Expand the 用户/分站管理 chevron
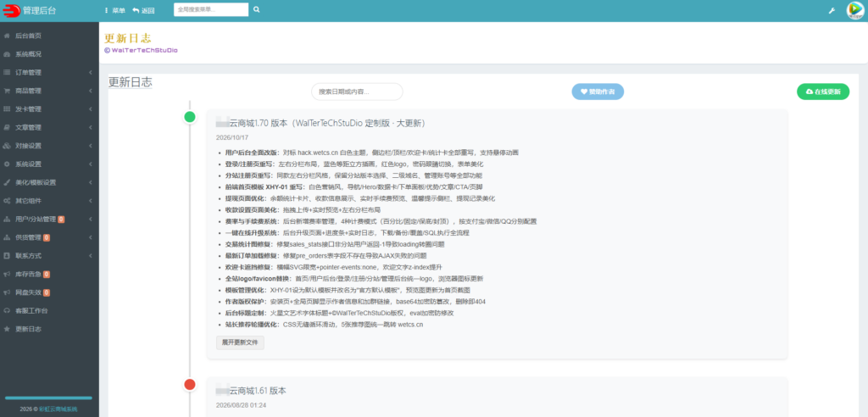The height and width of the screenshot is (417, 868). coord(90,220)
